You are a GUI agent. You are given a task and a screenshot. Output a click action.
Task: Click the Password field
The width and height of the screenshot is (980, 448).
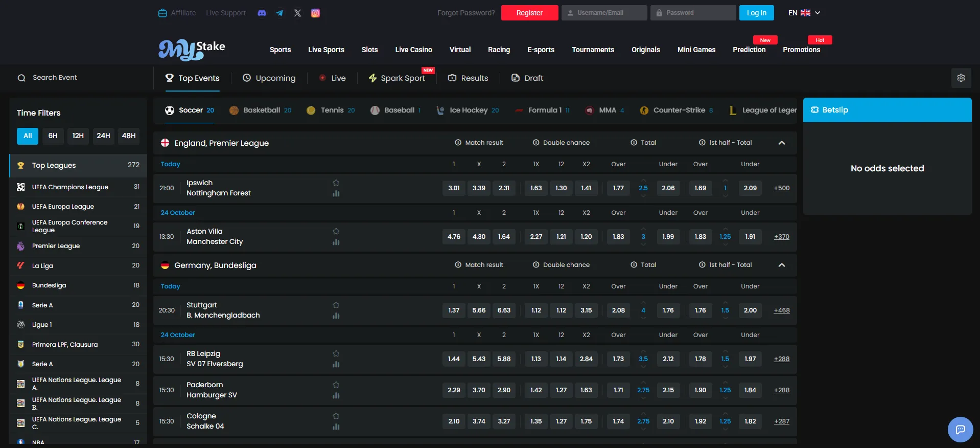693,13
